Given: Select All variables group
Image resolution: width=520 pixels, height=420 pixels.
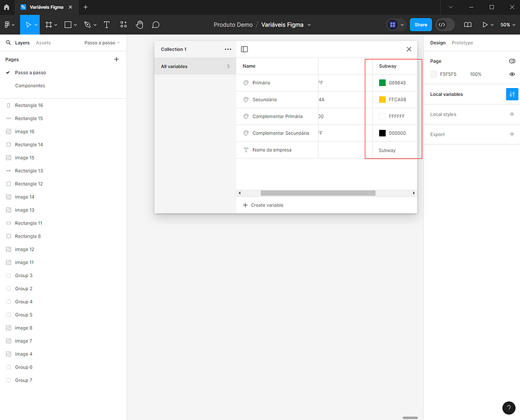Looking at the screenshot, I should (x=195, y=66).
